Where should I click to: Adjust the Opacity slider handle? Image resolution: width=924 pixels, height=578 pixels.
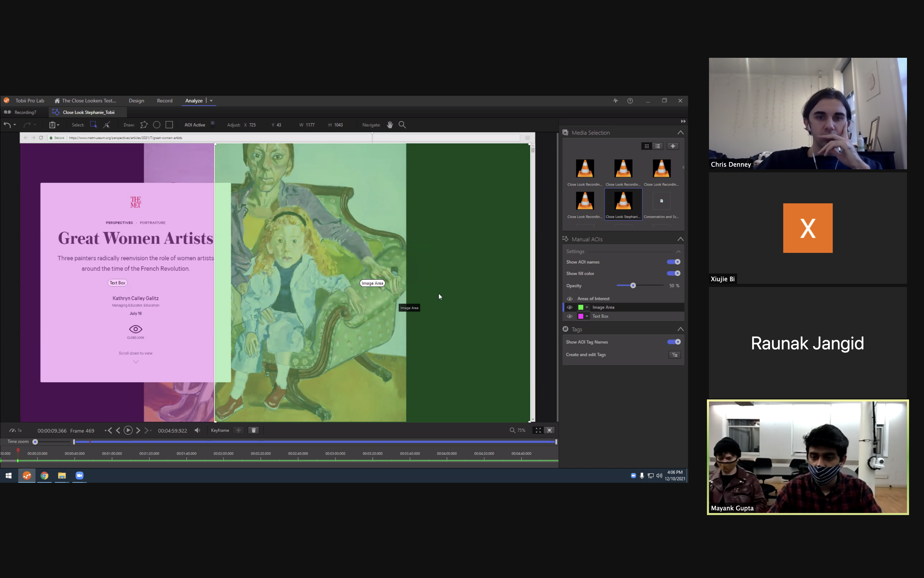tap(633, 286)
